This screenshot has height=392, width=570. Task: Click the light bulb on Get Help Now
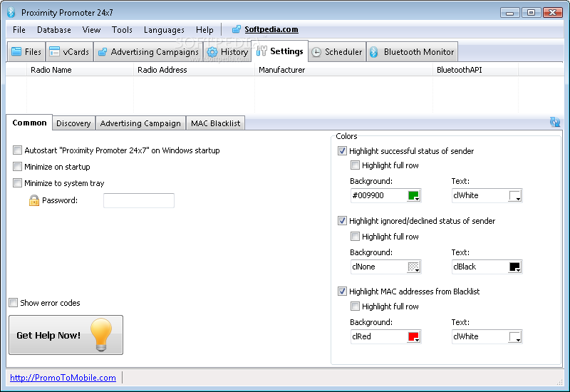coord(101,334)
